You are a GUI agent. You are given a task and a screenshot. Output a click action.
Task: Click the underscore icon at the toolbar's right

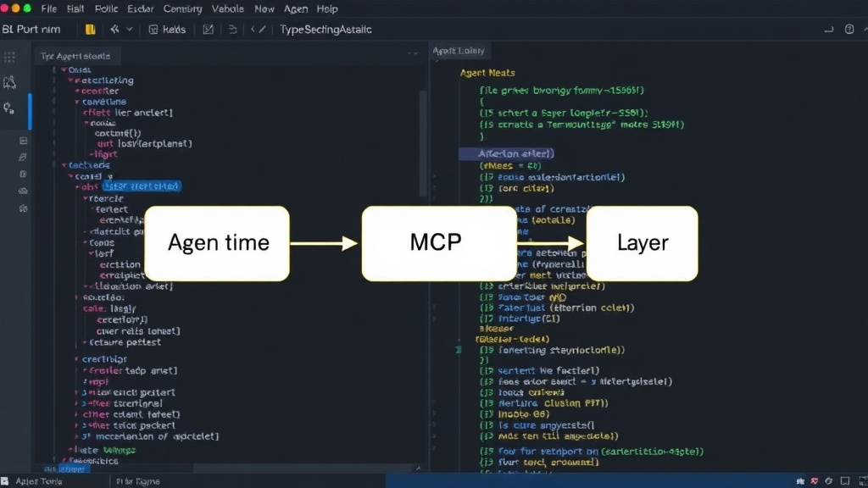click(x=829, y=30)
